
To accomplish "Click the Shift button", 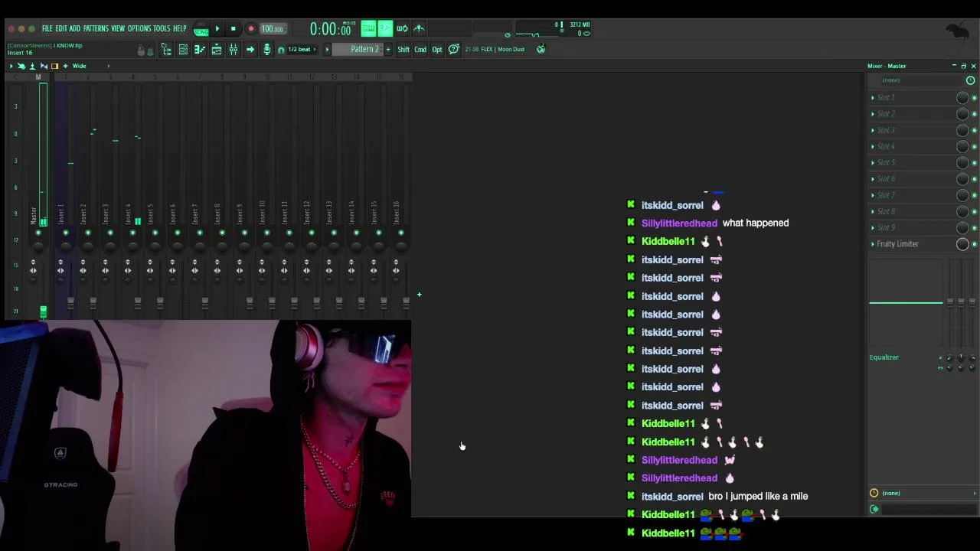I will pyautogui.click(x=403, y=50).
